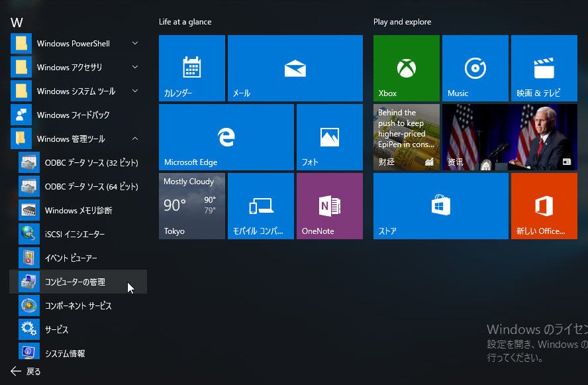Screen dimensions: 588x385
Task: Select the iSCSI イニシエーター label
Action: click(x=75, y=235)
